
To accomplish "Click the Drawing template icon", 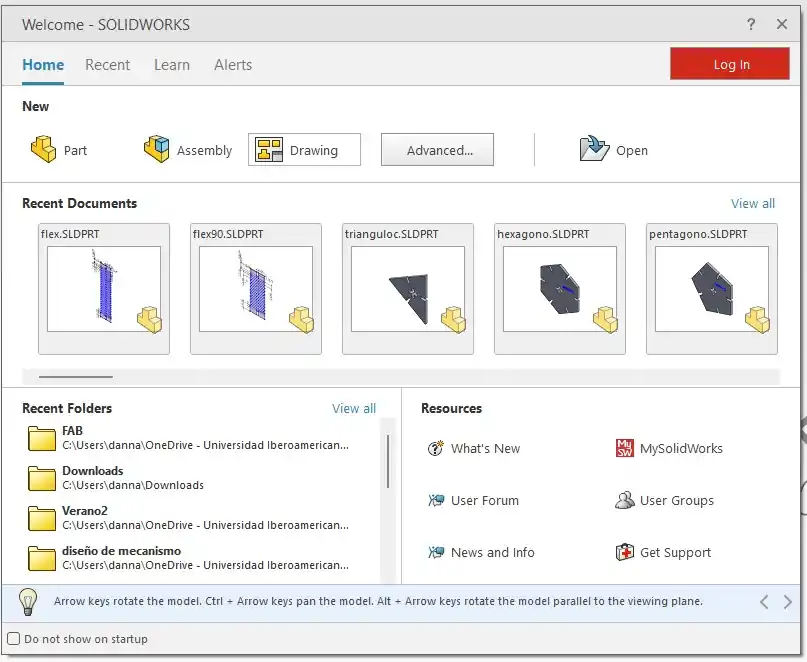I will [269, 150].
